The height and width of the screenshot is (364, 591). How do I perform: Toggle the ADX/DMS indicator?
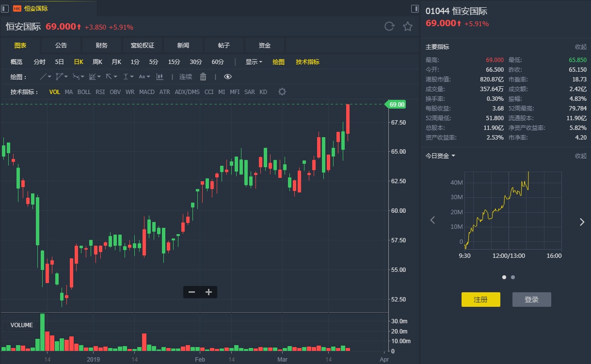187,92
